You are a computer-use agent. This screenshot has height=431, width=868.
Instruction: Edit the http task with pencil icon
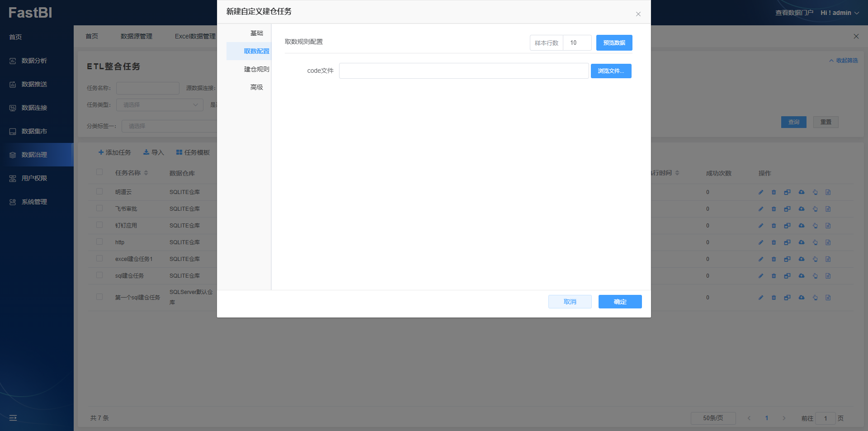(x=761, y=242)
